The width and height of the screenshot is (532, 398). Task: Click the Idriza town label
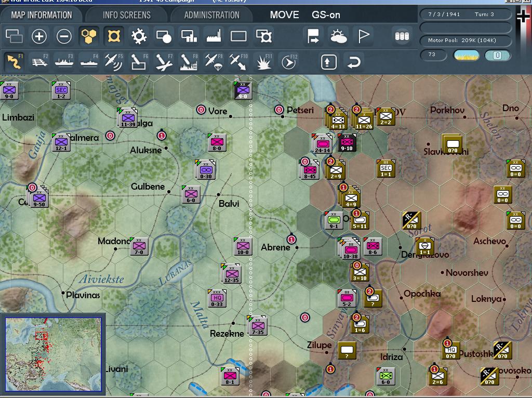(x=391, y=357)
